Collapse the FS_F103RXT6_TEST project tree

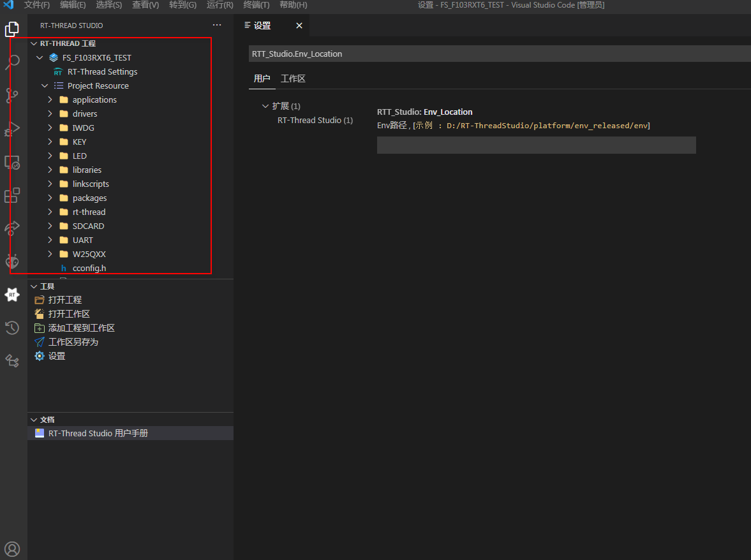tap(40, 57)
